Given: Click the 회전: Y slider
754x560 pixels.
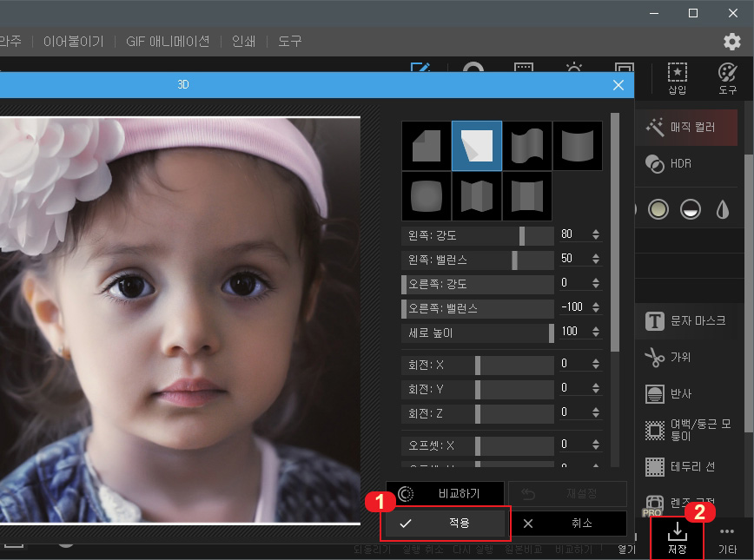Looking at the screenshot, I should pos(478,389).
